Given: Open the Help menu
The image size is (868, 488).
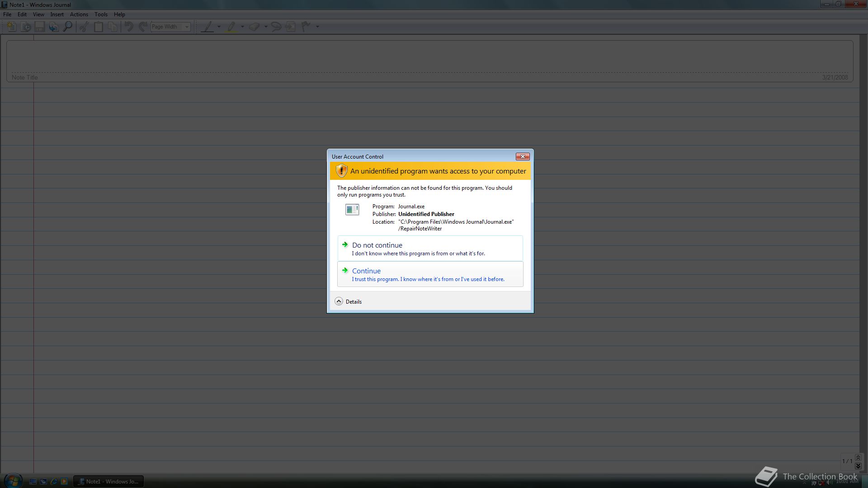Looking at the screenshot, I should 119,14.
